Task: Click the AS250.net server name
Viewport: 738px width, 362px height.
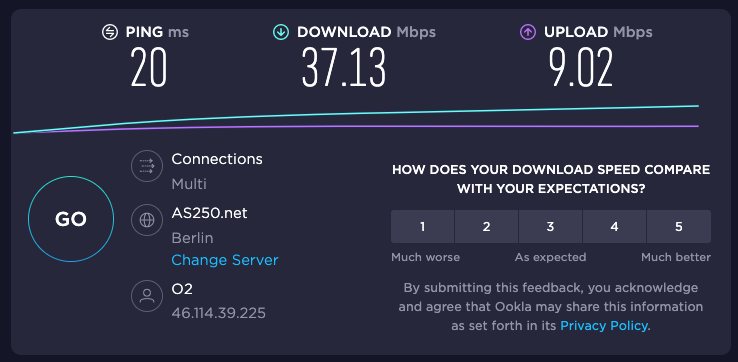Action: coord(209,213)
